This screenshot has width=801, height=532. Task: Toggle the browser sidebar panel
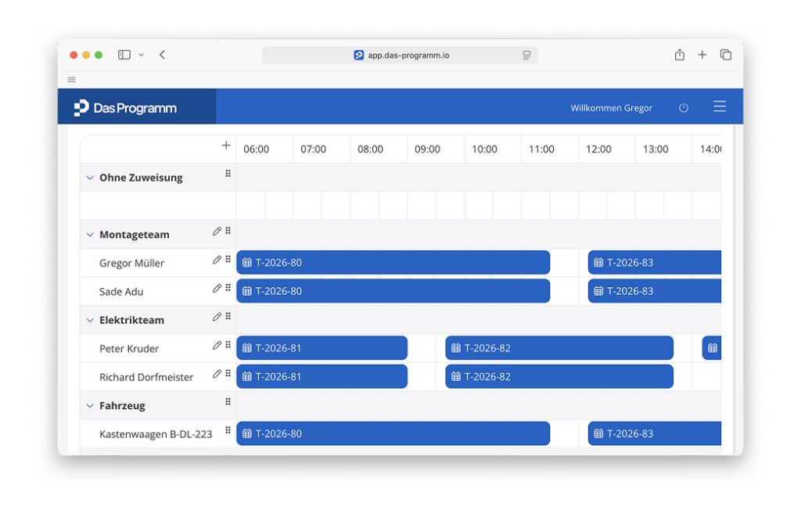(124, 55)
